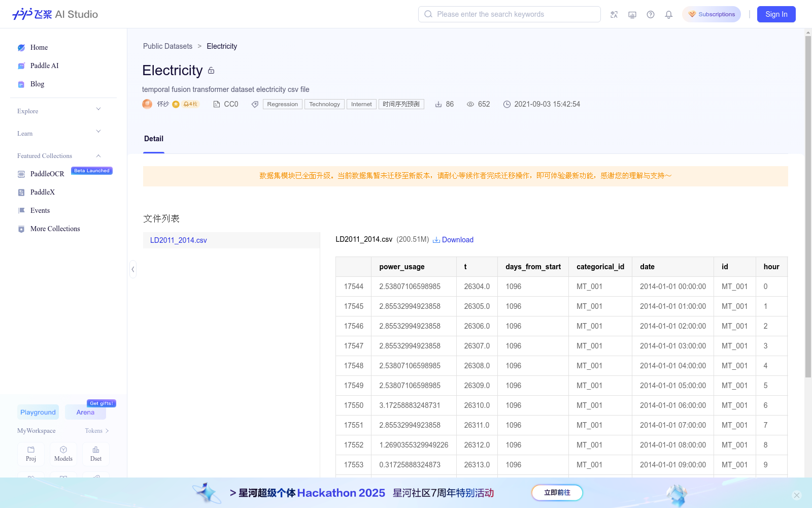Click 立即前往 button on Hackathon banner

[x=557, y=493]
